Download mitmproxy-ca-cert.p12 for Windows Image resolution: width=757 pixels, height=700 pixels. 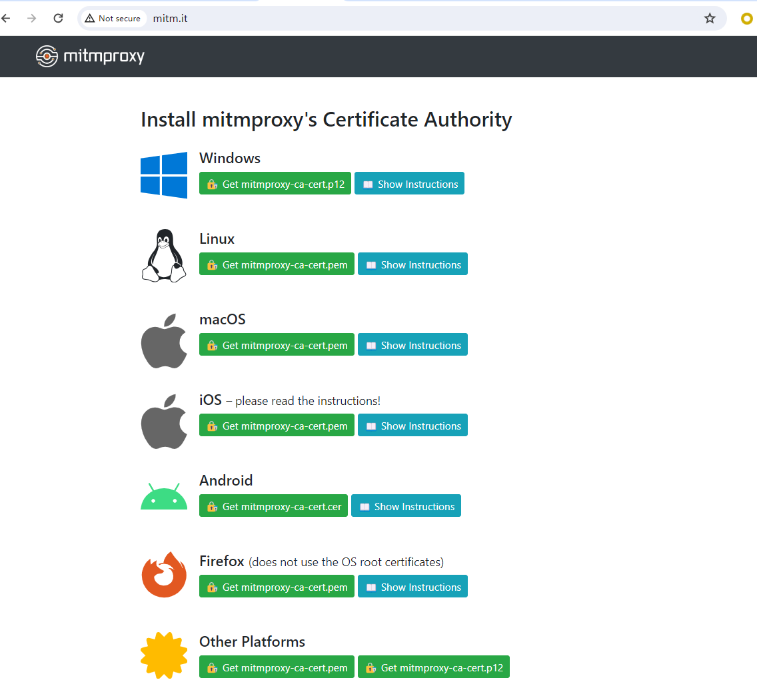click(x=275, y=184)
